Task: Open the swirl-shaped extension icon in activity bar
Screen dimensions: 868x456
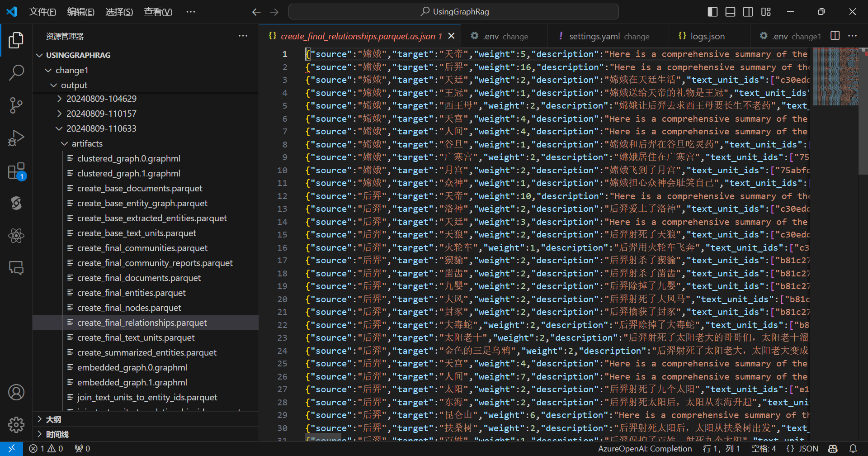Action: pos(16,203)
